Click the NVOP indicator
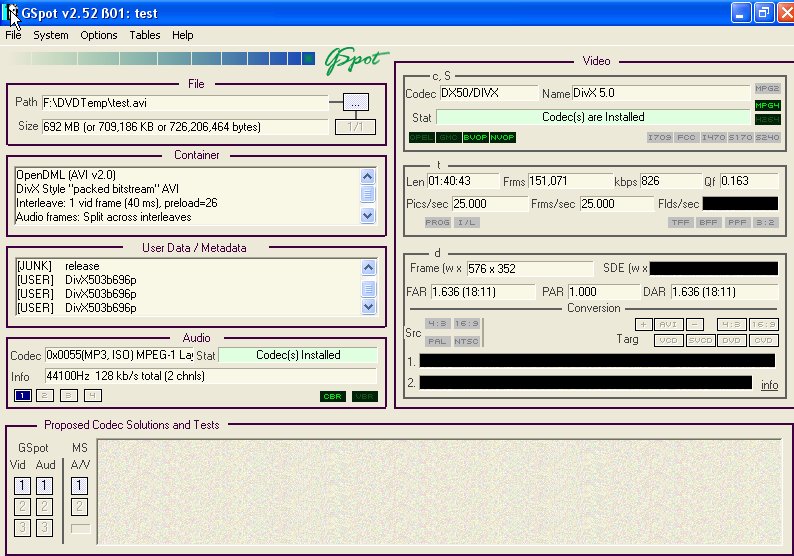 pos(502,137)
